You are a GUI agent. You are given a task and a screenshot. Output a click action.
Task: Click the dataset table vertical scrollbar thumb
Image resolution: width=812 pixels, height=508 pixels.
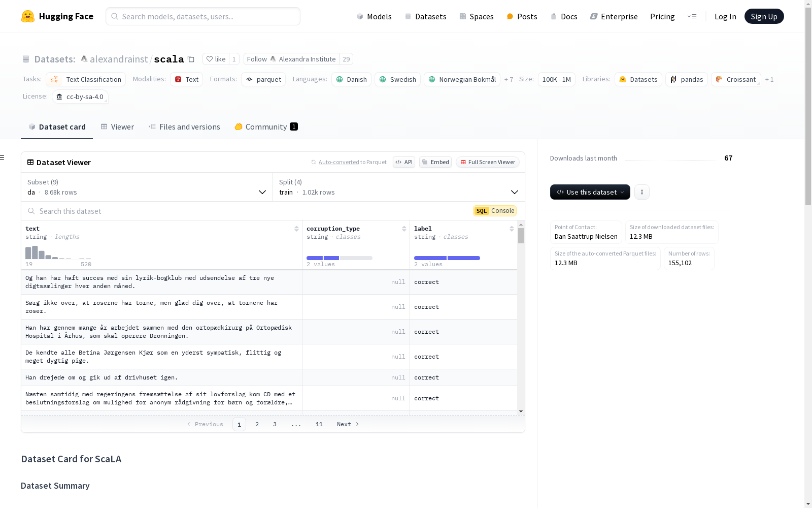(521, 236)
